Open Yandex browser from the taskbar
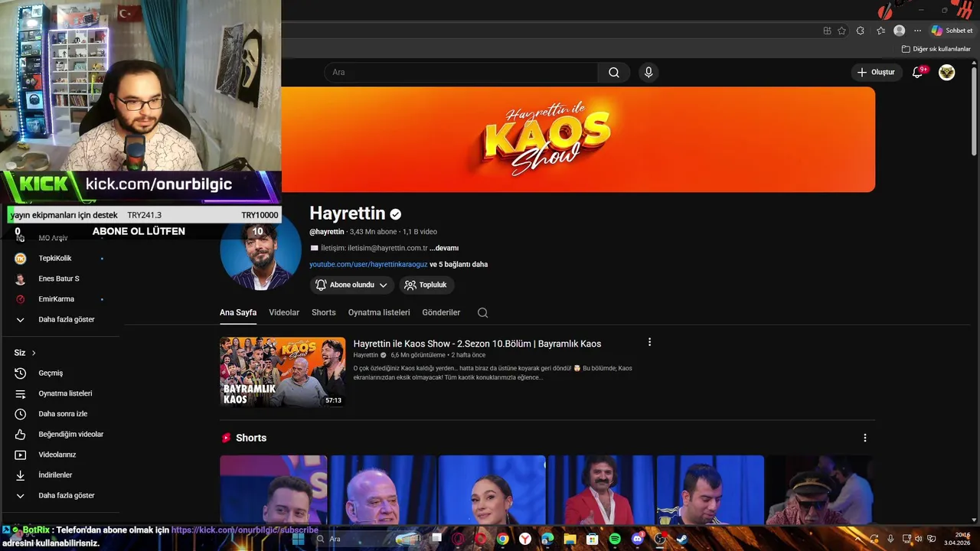This screenshot has width=980, height=551. [x=525, y=539]
